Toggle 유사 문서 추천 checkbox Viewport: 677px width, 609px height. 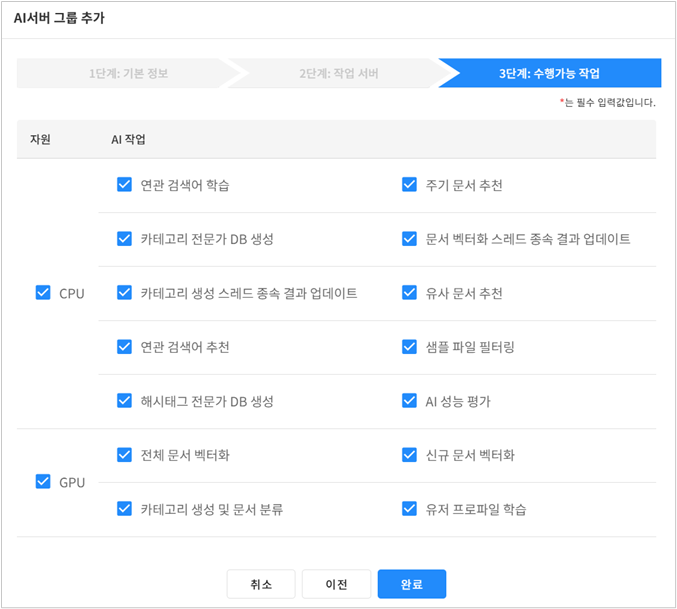[409, 293]
